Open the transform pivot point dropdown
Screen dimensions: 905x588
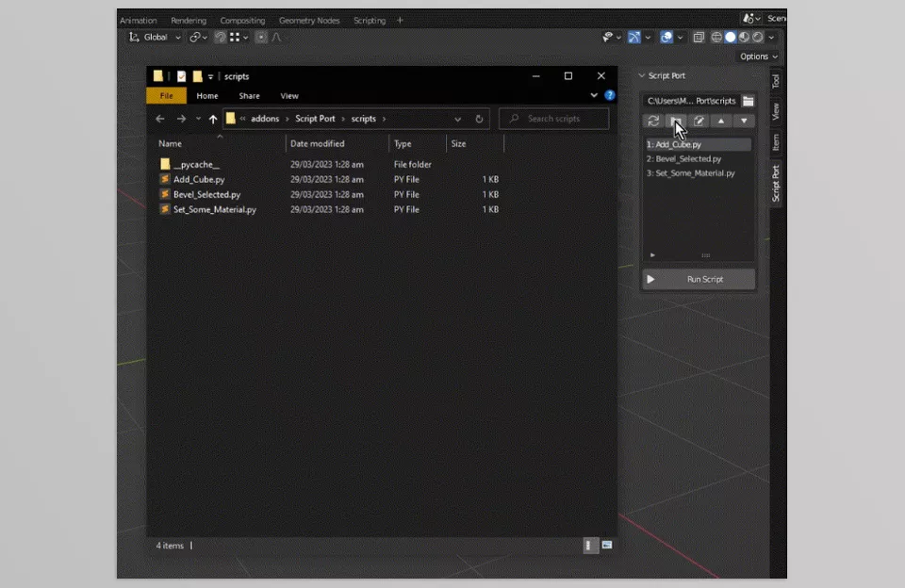pos(198,37)
